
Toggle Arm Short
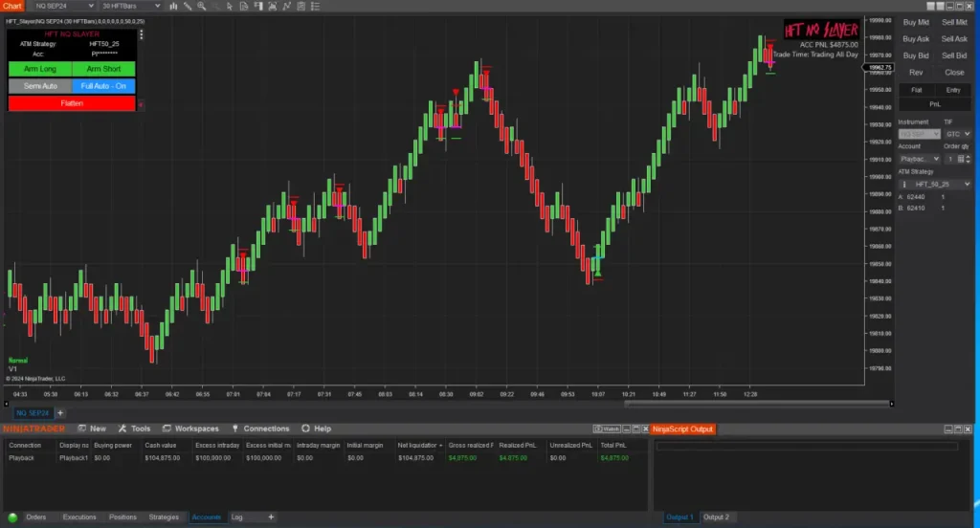pyautogui.click(x=103, y=69)
